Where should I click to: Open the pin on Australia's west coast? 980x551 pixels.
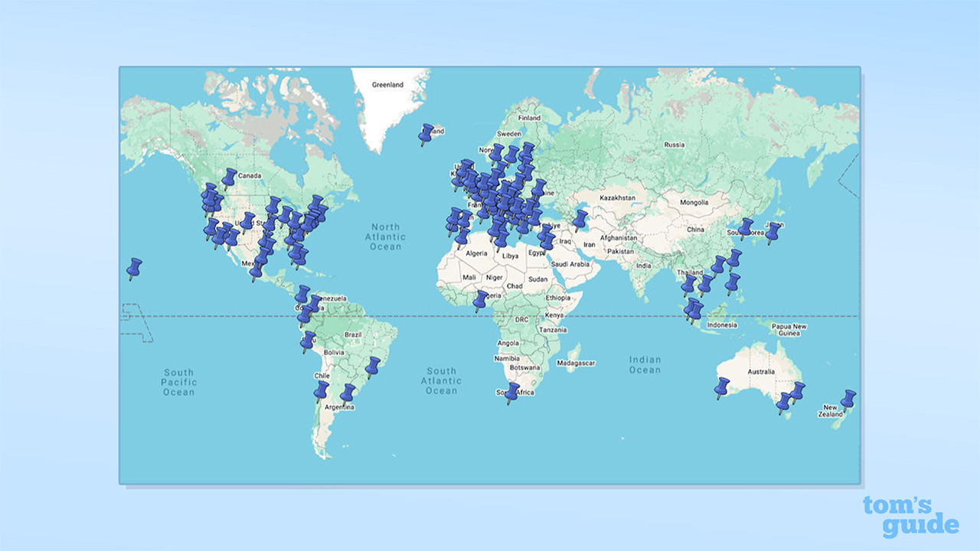click(x=722, y=387)
